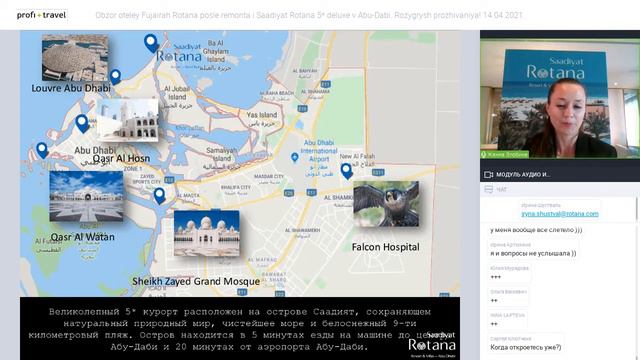This screenshot has height=360, width=640.
Task: Click chat message 'Когда откроетесь уже?)'
Action: point(526,347)
